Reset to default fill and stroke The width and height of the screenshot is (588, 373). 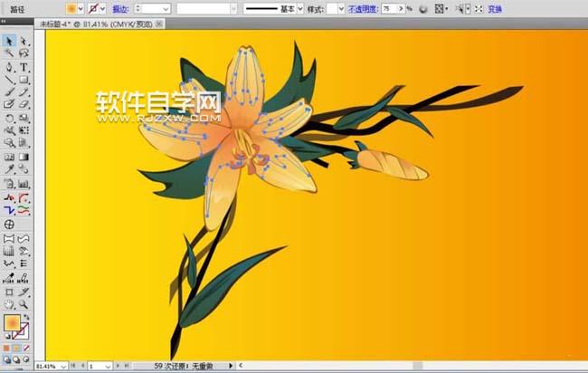tap(7, 336)
